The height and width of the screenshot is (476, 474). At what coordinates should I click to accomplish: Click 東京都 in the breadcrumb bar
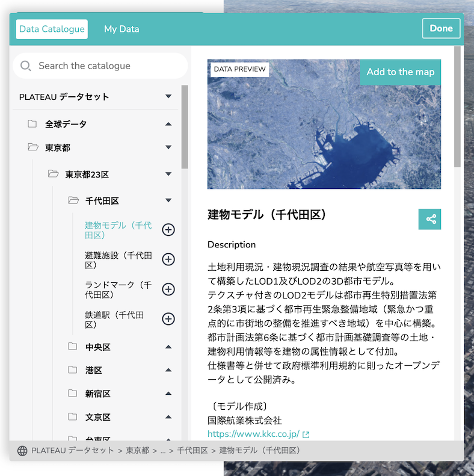click(x=138, y=451)
